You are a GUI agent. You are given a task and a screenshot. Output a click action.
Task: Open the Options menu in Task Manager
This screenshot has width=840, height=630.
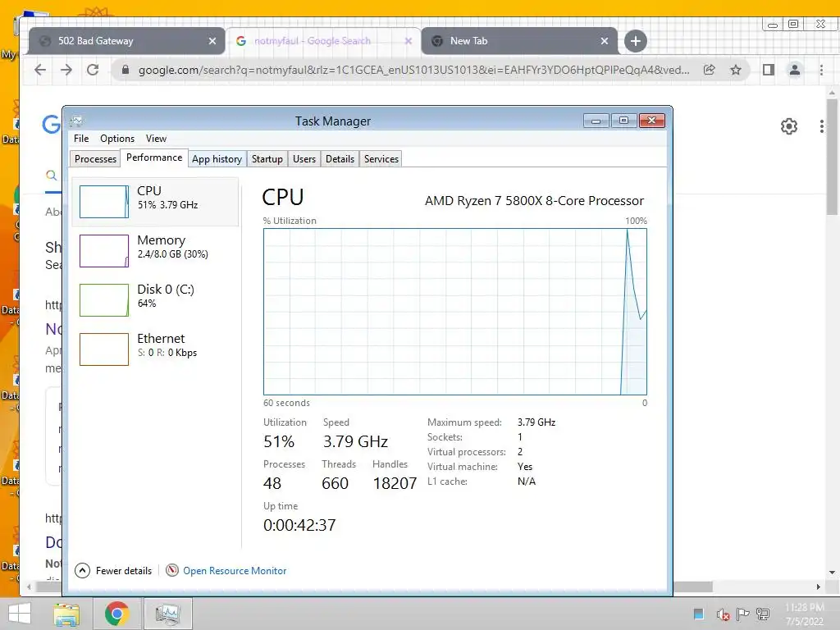[x=117, y=139]
